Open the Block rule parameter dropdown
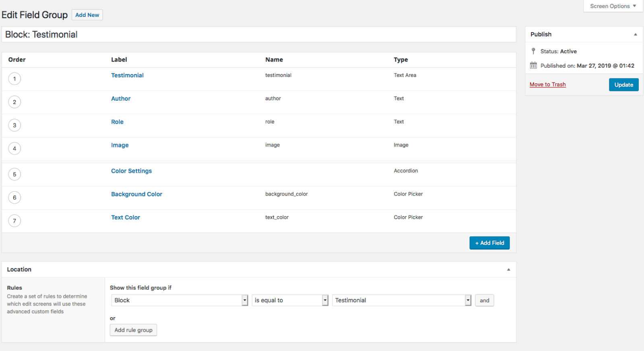 tap(180, 300)
